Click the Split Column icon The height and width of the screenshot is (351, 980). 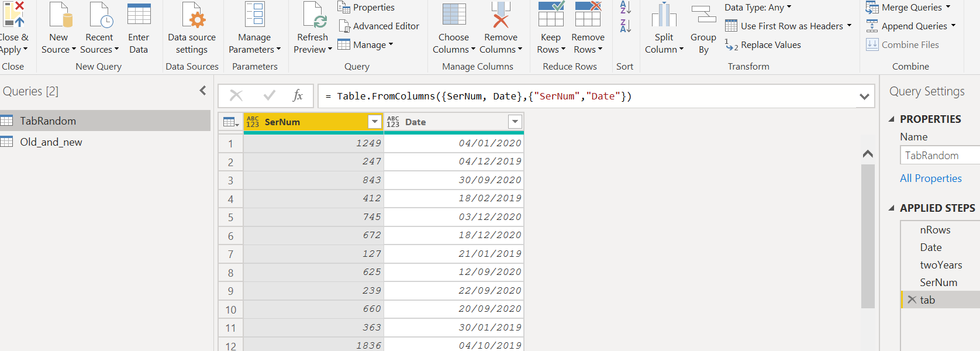click(664, 15)
